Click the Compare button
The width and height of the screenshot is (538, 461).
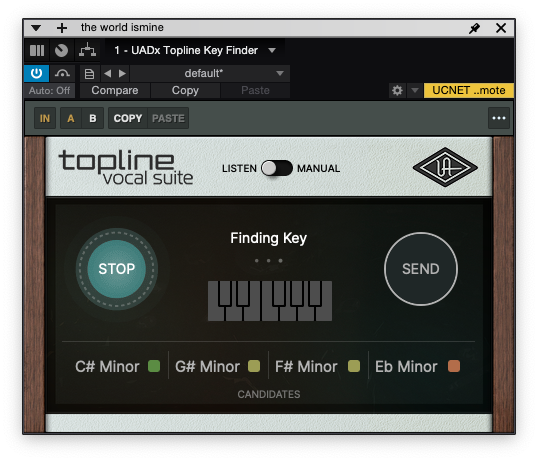pos(115,90)
